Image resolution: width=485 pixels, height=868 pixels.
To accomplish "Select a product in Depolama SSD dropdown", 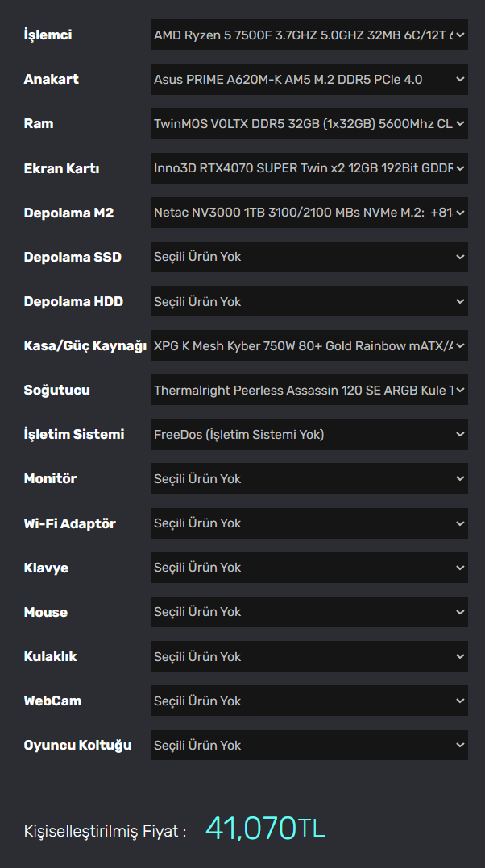I will (309, 257).
